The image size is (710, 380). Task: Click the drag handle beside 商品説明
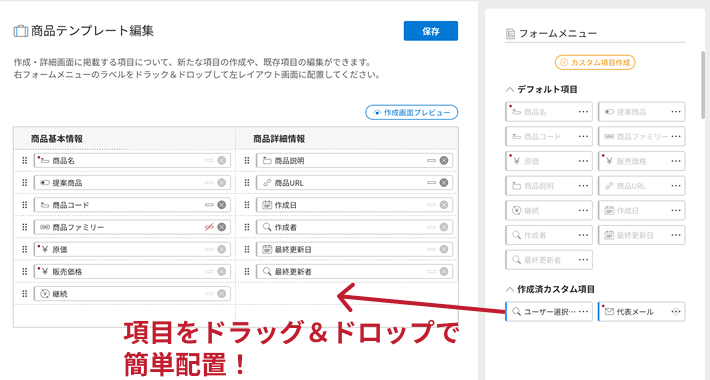(247, 160)
